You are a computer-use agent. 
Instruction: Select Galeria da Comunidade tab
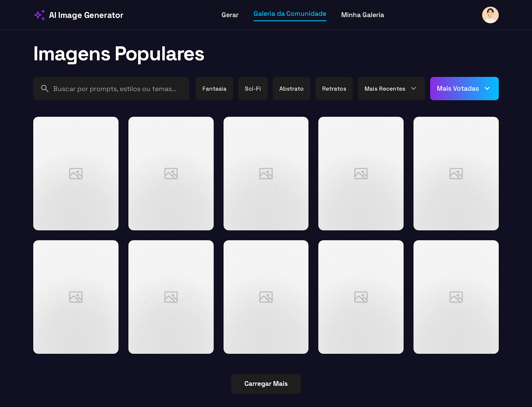click(290, 14)
